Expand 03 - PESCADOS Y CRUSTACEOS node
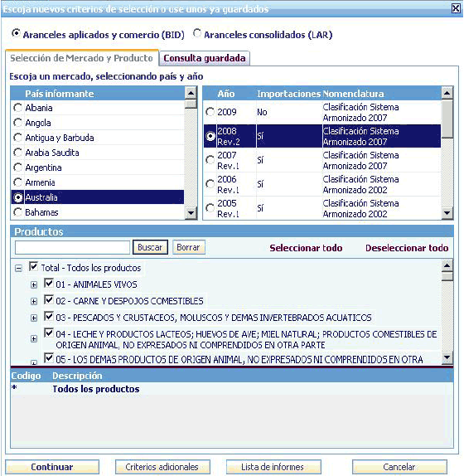 (x=34, y=318)
